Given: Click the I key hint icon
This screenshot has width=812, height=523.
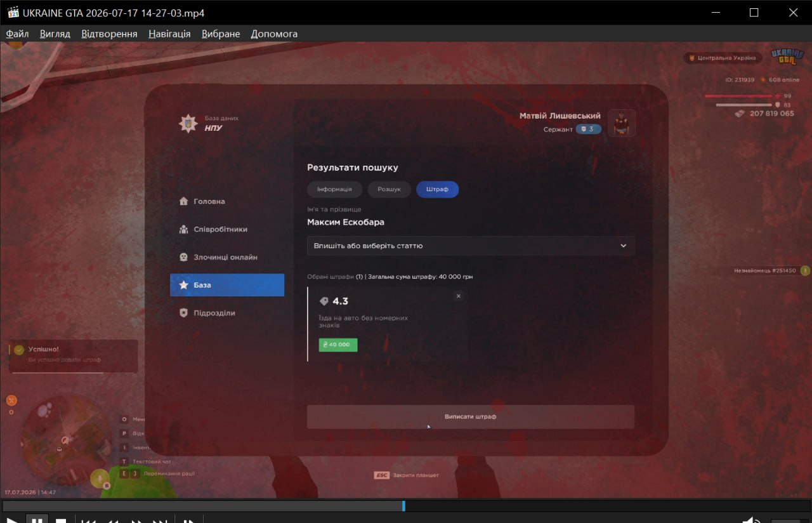Looking at the screenshot, I should (124, 447).
